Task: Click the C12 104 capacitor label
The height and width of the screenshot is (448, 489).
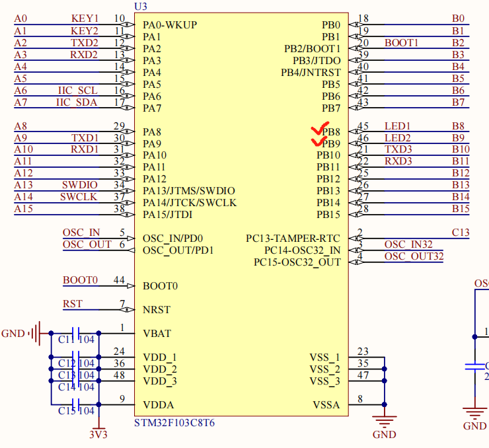Action: click(x=76, y=364)
